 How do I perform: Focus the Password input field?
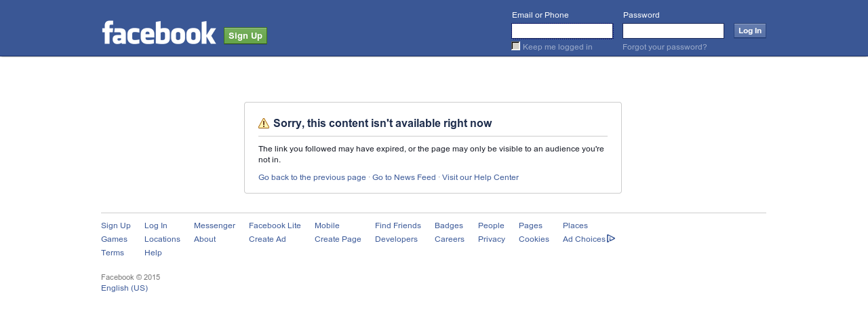click(x=673, y=31)
